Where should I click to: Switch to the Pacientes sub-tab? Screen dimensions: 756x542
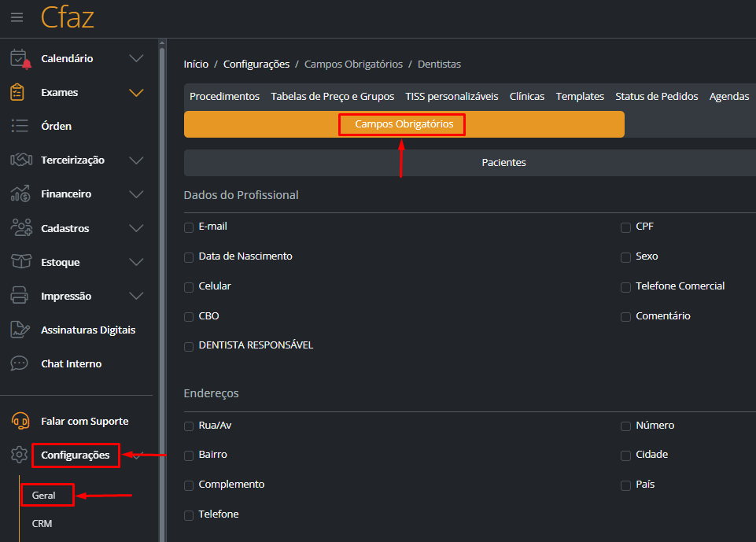(x=503, y=163)
